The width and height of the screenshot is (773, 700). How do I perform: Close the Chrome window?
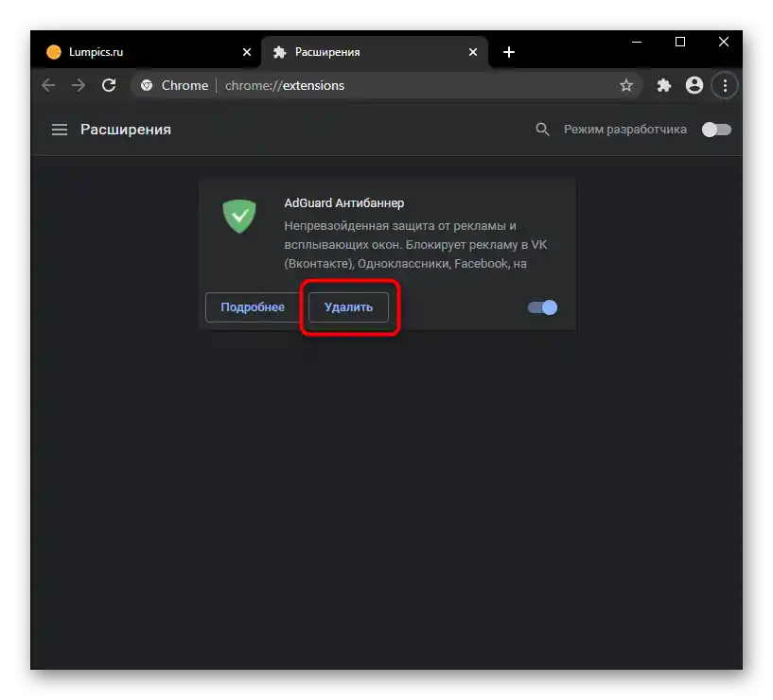(x=723, y=42)
